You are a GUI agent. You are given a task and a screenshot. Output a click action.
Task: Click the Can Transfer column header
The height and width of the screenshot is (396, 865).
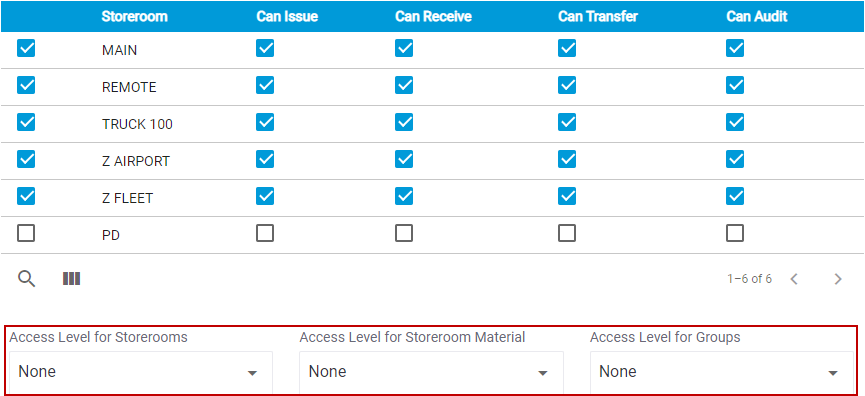(598, 17)
